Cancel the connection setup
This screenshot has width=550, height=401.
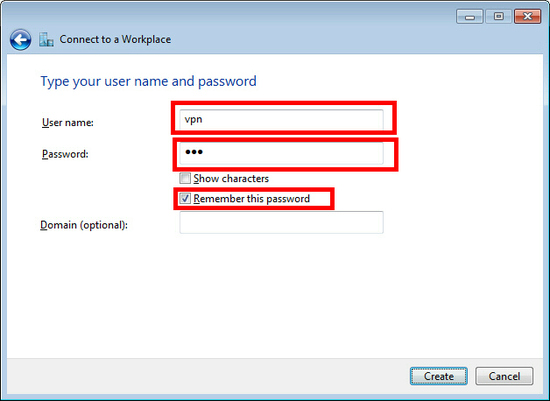504,376
